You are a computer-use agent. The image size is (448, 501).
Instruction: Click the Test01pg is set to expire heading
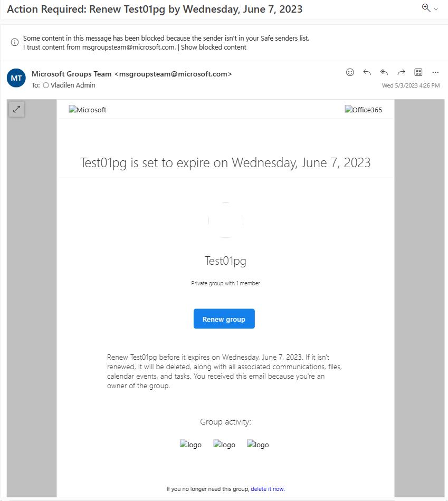pyautogui.click(x=225, y=163)
